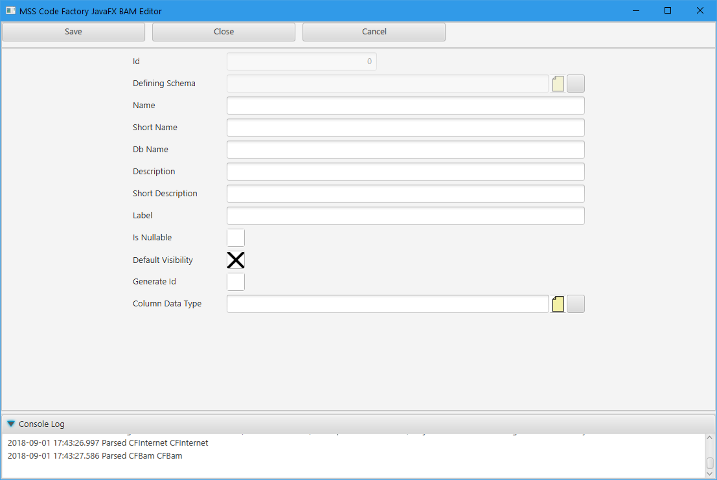Click the Close toolbar button
The width and height of the screenshot is (717, 480).
point(224,32)
